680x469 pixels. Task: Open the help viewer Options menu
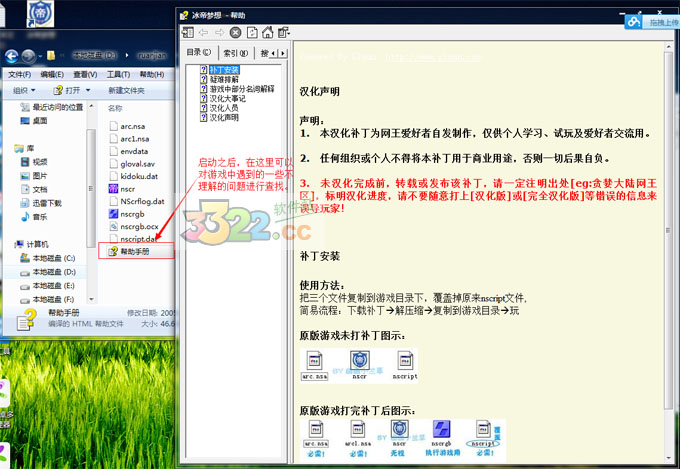(x=284, y=32)
